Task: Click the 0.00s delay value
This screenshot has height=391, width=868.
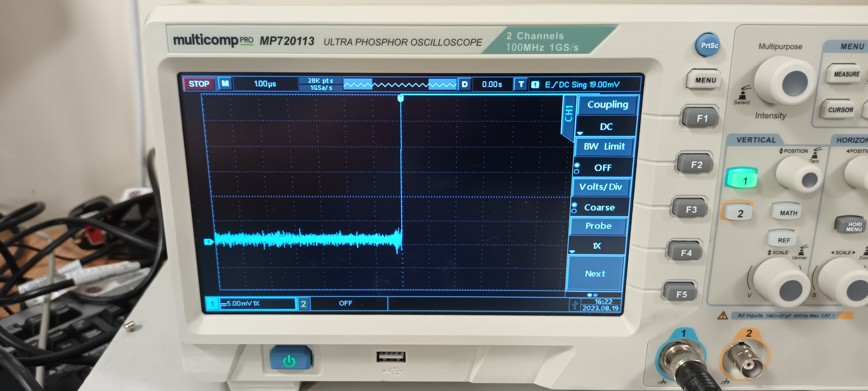Action: click(492, 84)
